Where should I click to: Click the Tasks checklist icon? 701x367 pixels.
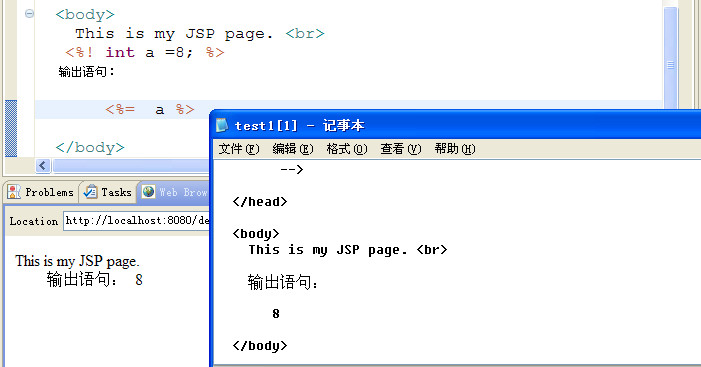pyautogui.click(x=91, y=192)
